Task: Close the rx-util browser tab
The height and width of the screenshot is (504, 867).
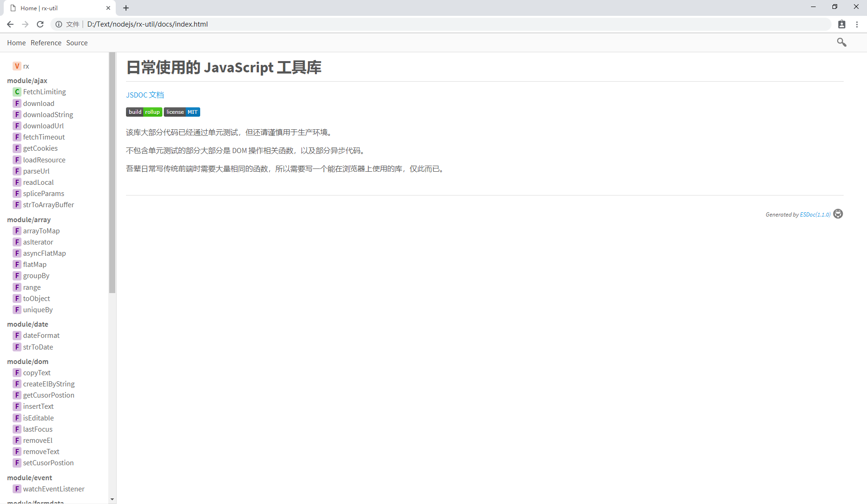Action: point(108,8)
